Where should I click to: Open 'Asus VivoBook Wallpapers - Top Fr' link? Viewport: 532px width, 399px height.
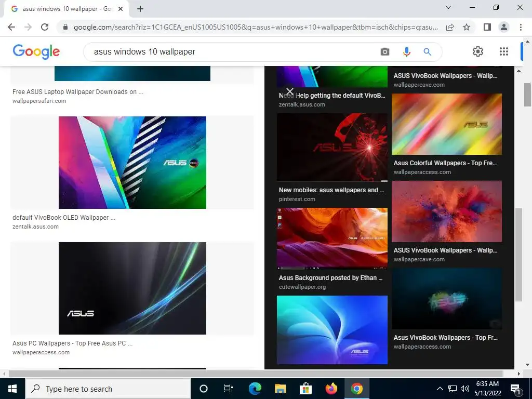pyautogui.click(x=445, y=338)
